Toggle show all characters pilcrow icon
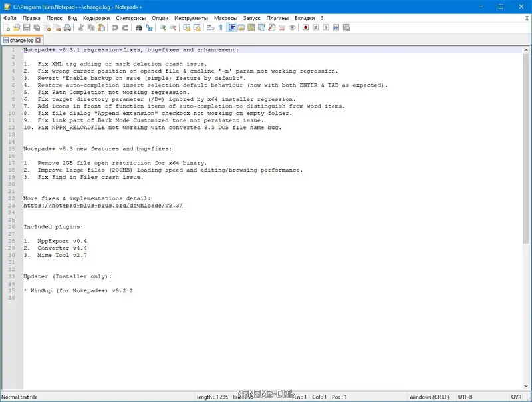Viewport: 532px width, 402px height. (x=221, y=28)
